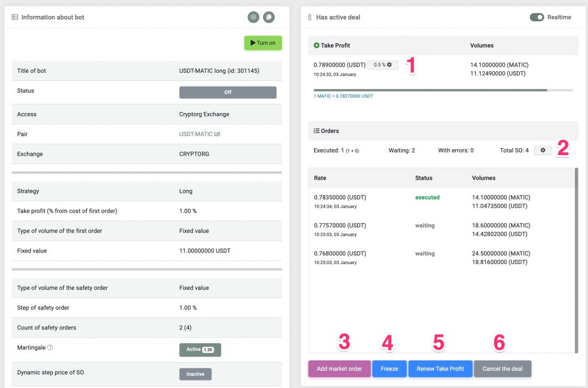Click the Off status indicator
The width and height of the screenshot is (588, 388).
tap(227, 92)
